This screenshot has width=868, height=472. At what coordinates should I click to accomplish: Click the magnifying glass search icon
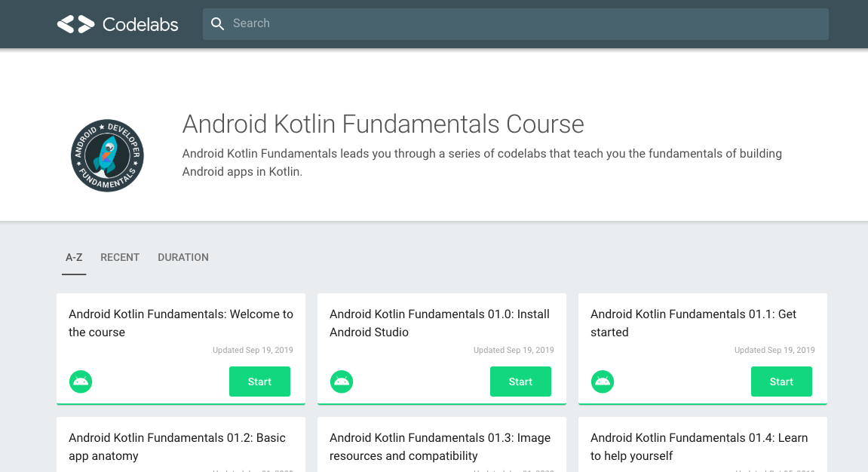point(217,24)
